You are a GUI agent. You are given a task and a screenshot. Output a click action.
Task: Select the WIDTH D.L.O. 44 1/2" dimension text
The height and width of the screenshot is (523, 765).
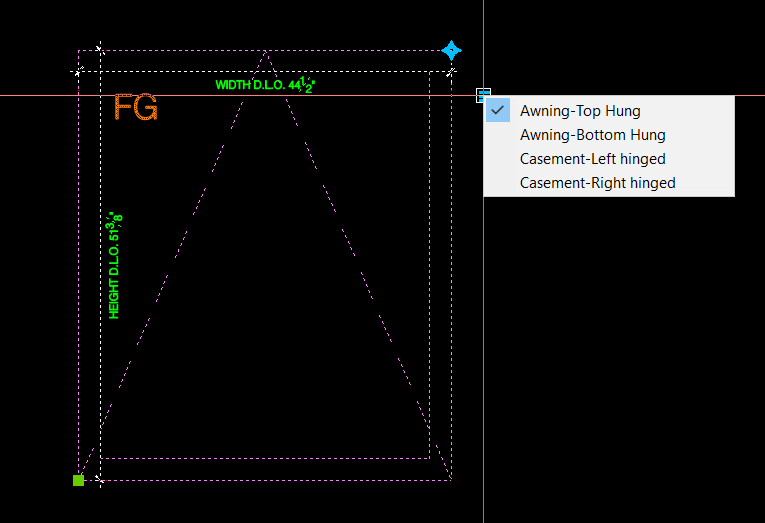coord(265,85)
